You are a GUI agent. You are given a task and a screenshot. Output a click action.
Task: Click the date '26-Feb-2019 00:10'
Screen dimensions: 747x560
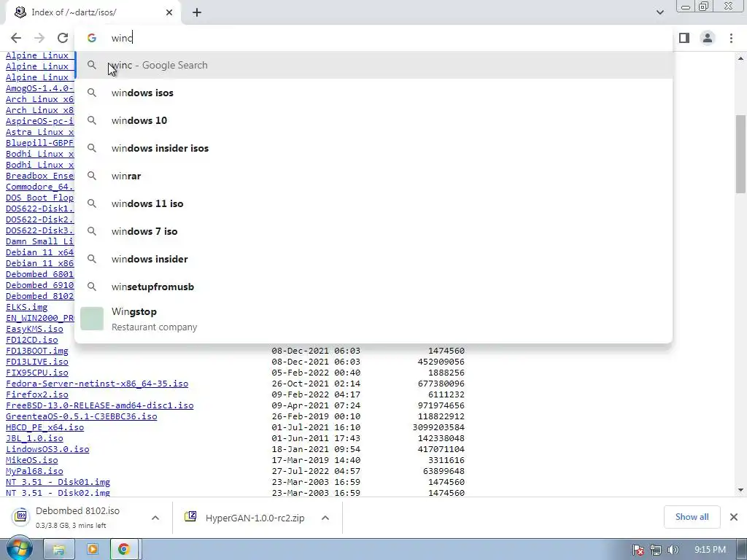click(316, 416)
